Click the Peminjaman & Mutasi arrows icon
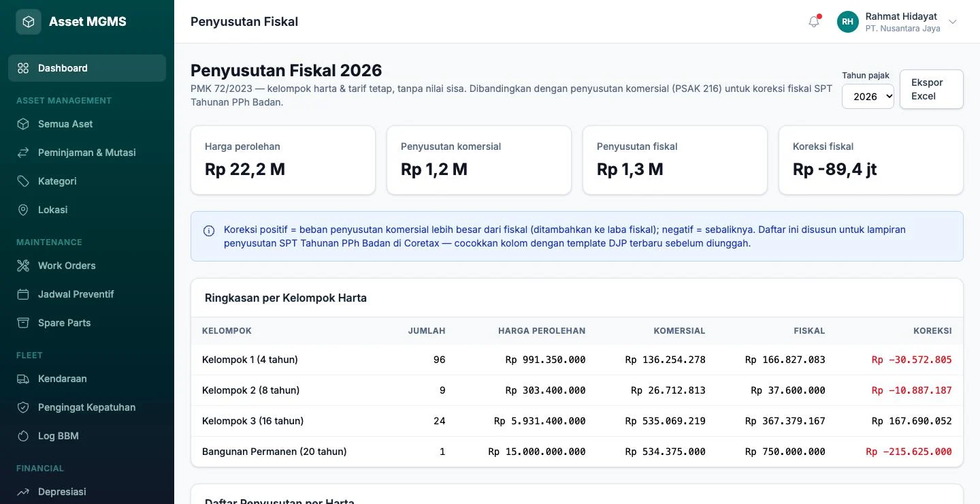 23,153
